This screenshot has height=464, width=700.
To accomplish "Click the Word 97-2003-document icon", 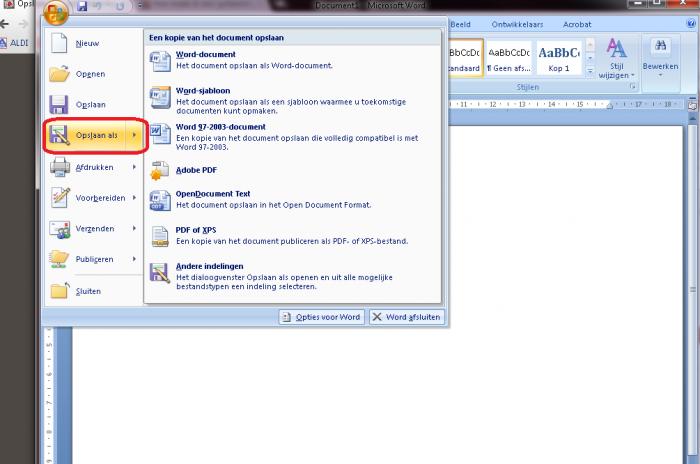I will (160, 134).
